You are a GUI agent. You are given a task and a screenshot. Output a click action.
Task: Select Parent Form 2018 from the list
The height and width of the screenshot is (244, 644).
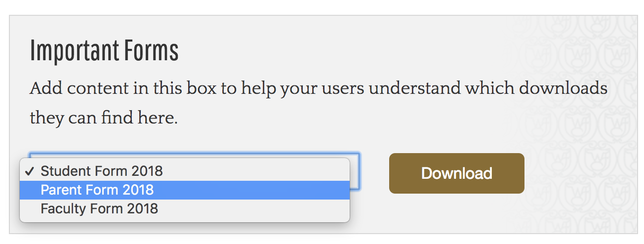pyautogui.click(x=184, y=190)
